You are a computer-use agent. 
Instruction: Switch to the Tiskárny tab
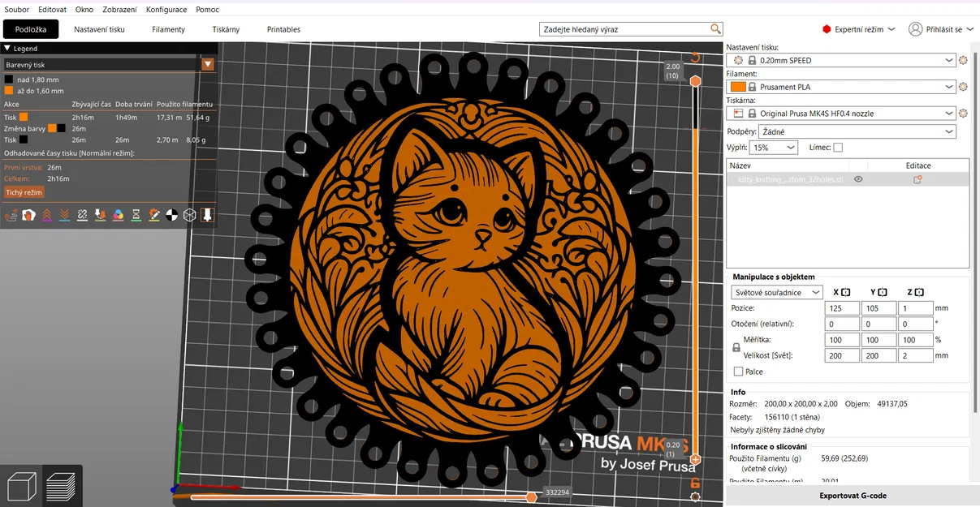226,29
